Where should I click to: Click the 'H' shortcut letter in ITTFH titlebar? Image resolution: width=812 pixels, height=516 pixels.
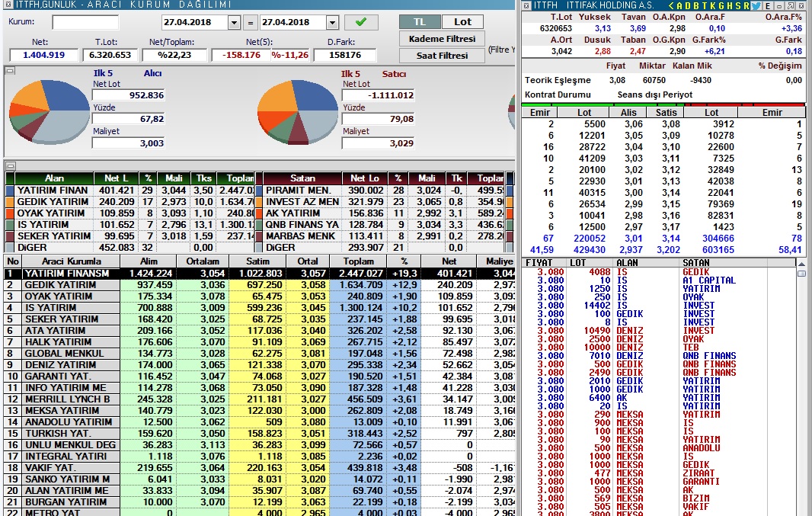[x=729, y=5]
